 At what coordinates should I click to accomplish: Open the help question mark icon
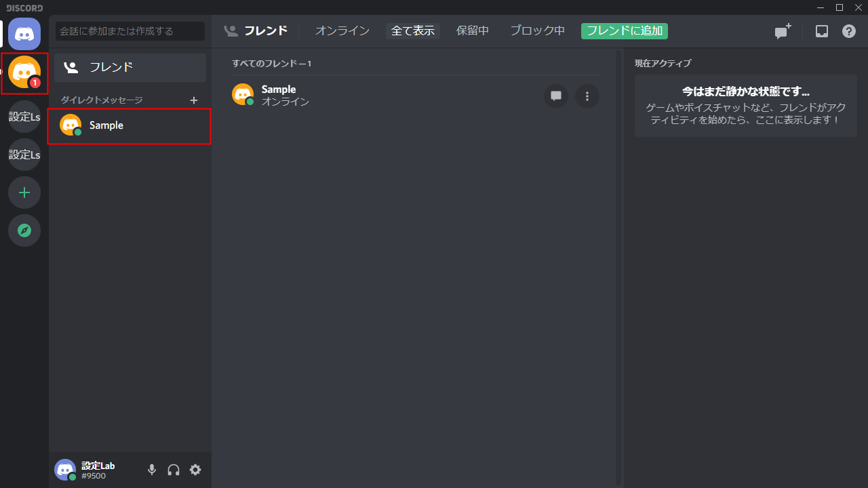pos(849,31)
